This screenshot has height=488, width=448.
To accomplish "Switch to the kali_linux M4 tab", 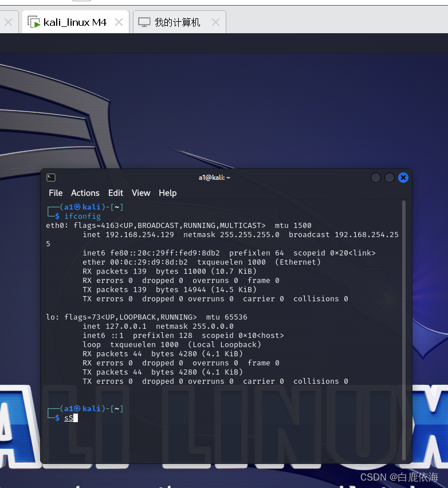I will (75, 22).
